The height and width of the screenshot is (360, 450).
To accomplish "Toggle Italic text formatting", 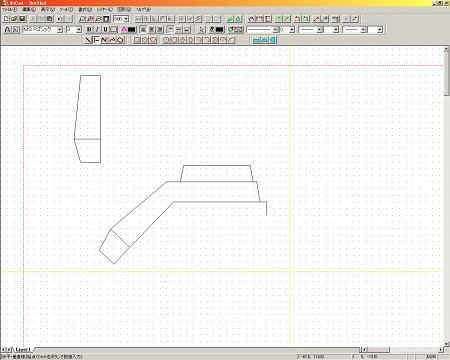I will 97,30.
